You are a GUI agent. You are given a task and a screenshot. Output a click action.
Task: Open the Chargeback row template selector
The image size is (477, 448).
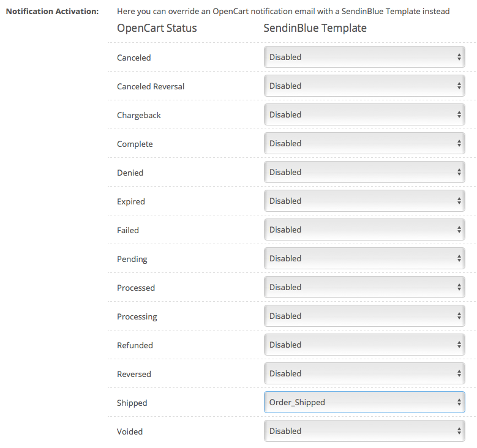pos(364,115)
